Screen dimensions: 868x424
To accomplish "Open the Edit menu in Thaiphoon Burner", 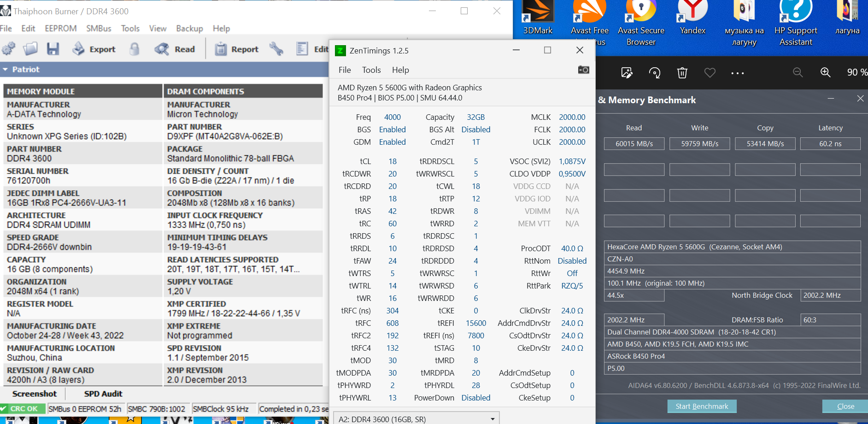I will click(29, 29).
